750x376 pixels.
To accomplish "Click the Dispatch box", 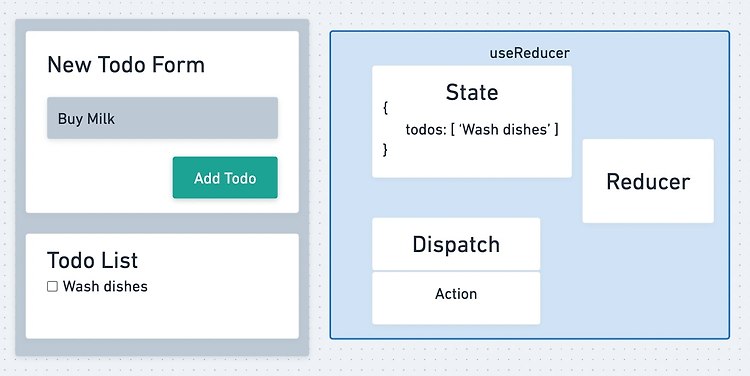I will click(x=456, y=244).
